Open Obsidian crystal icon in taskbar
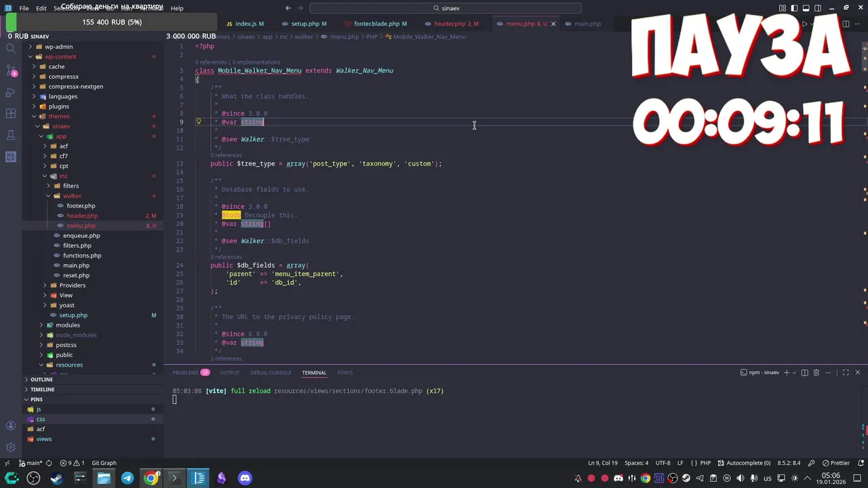The width and height of the screenshot is (868, 488). tap(221, 478)
